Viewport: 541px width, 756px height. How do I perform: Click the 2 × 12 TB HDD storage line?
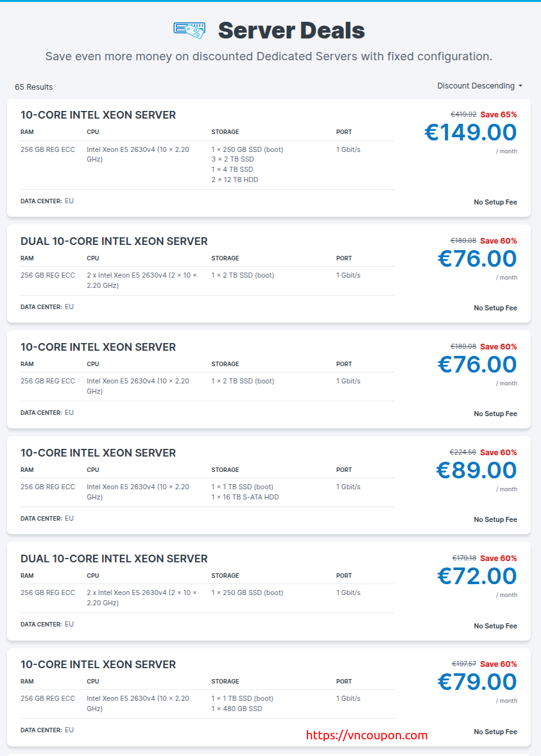click(235, 180)
